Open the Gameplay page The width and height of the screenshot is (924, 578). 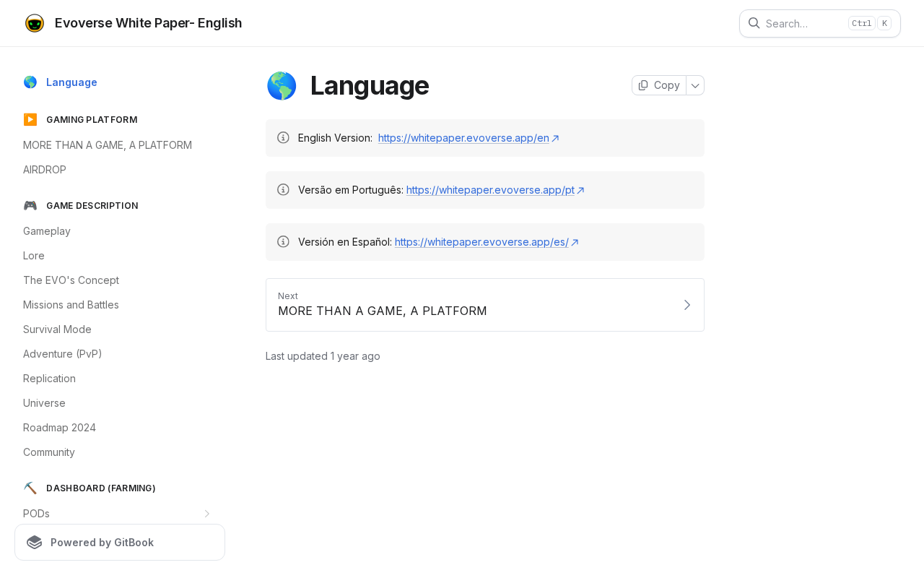[47, 231]
